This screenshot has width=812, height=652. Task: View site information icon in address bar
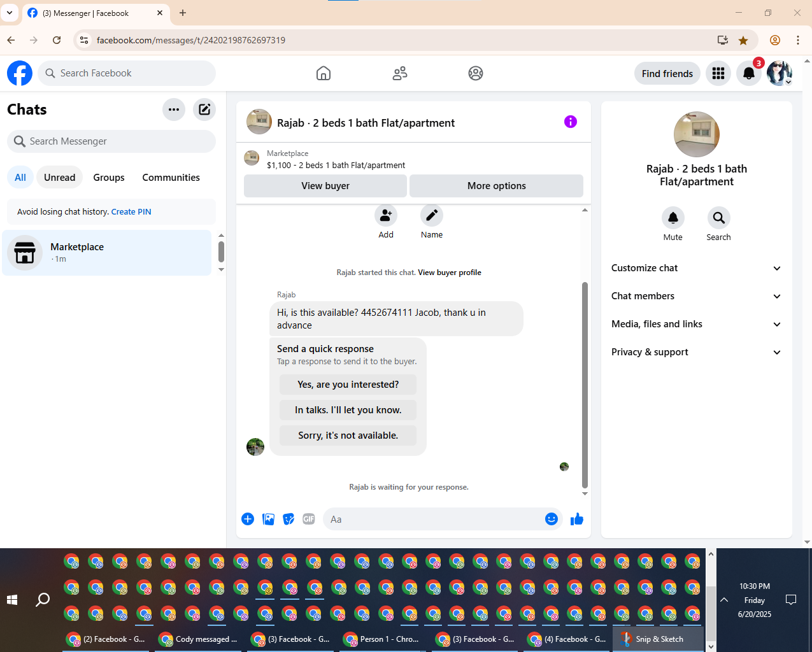click(x=84, y=40)
